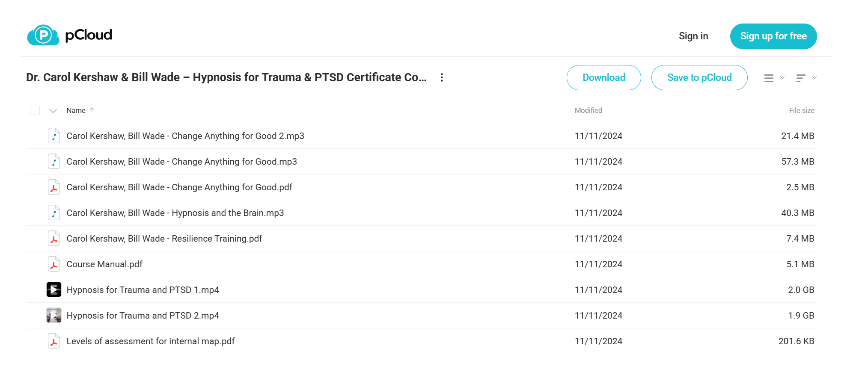Click the Sign up for free button
This screenshot has height=390, width=868.
point(773,36)
